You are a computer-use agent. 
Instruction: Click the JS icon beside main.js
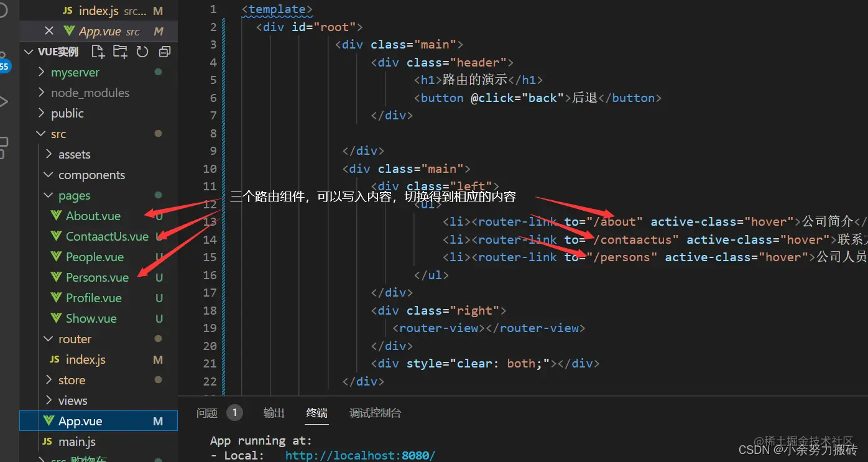(x=47, y=441)
